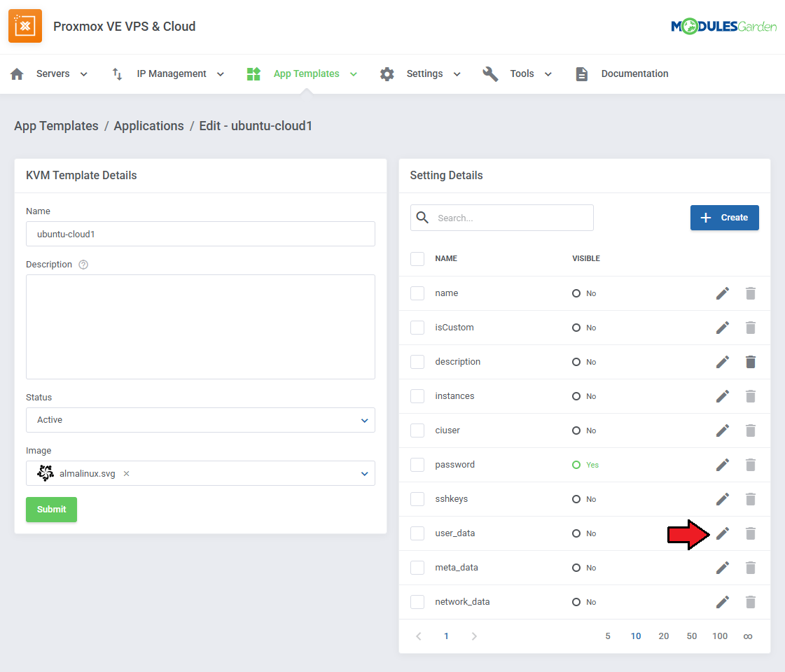The image size is (785, 672).
Task: Click the search magnifier icon
Action: coord(422,218)
